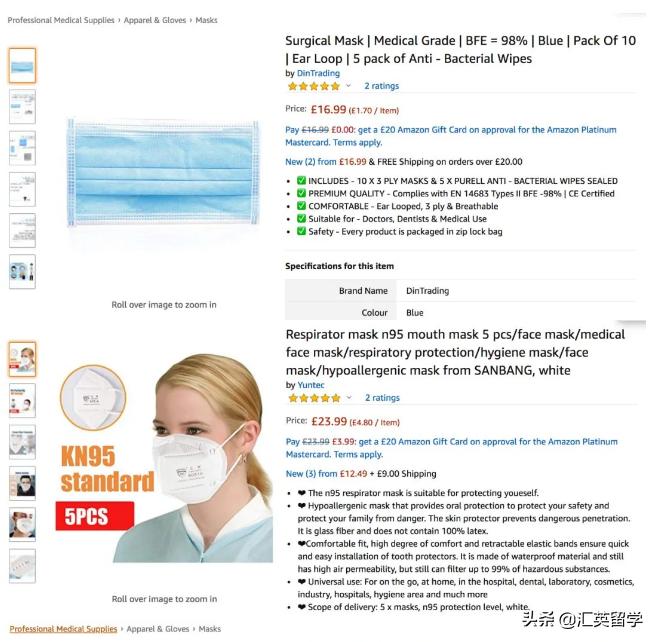Viewport: 657px width, 642px height.
Task: Click the New (3) from £12.49 offers link
Action: click(326, 474)
